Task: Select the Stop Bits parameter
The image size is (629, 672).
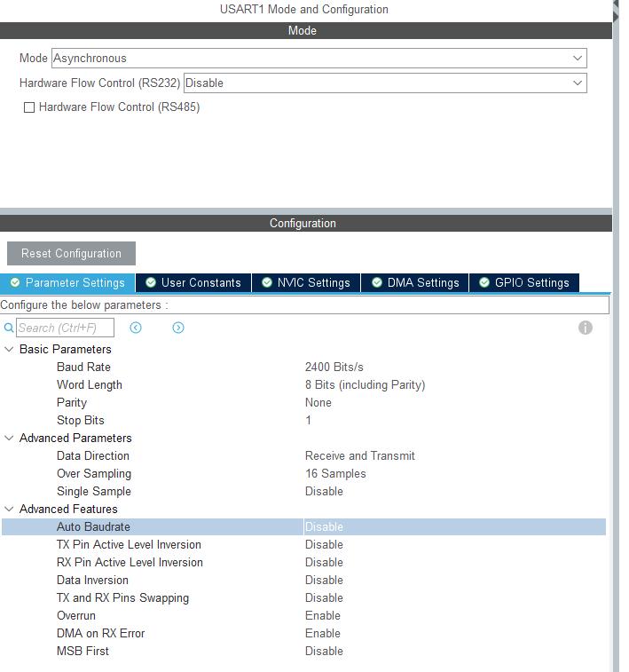Action: (x=81, y=421)
